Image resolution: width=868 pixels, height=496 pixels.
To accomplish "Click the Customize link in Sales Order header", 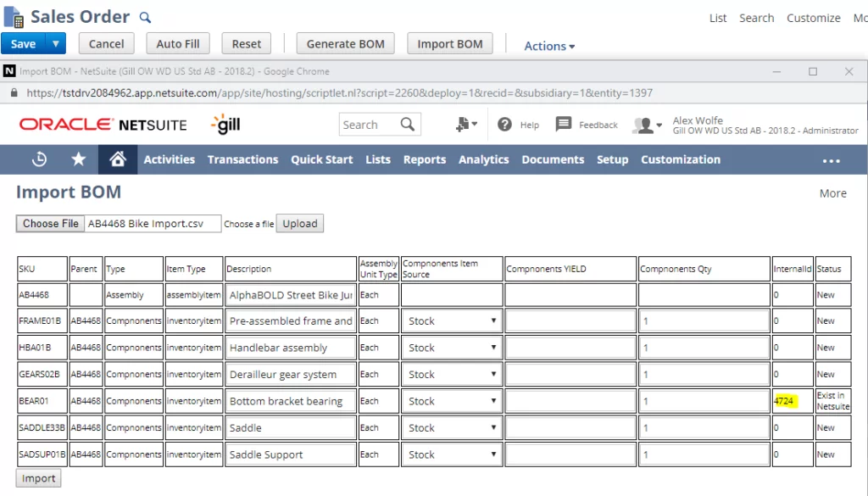I will [x=814, y=18].
